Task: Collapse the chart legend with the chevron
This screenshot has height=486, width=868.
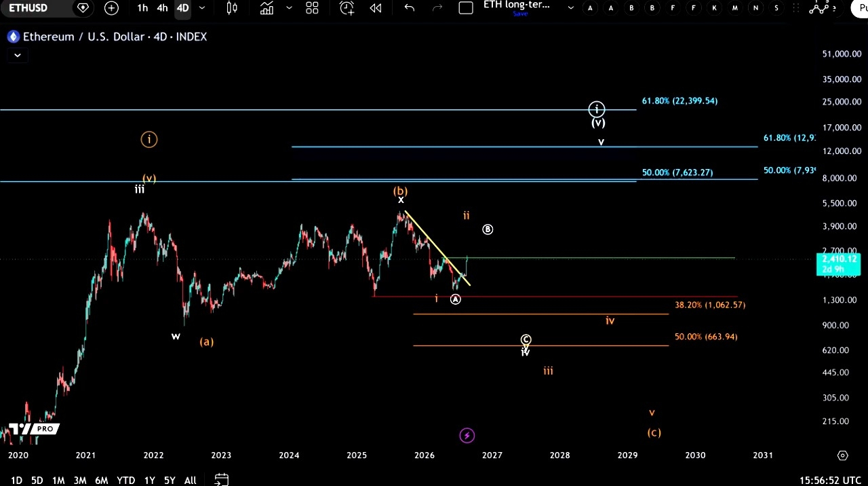Action: (18, 56)
